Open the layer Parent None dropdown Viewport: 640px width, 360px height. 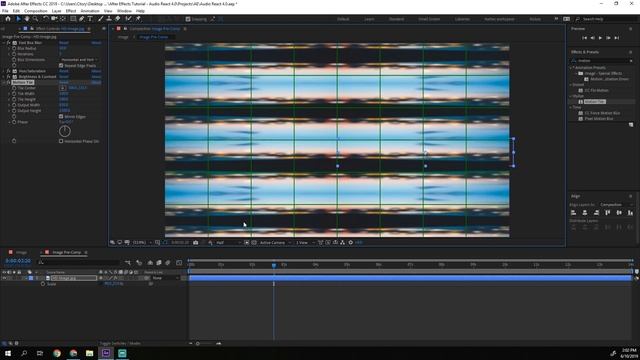[165, 278]
